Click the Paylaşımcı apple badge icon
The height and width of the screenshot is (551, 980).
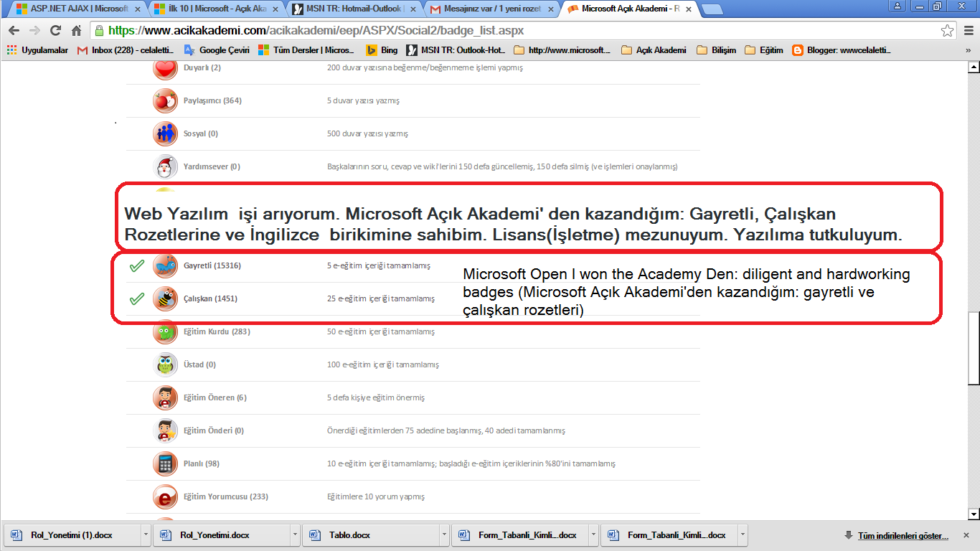coord(165,101)
